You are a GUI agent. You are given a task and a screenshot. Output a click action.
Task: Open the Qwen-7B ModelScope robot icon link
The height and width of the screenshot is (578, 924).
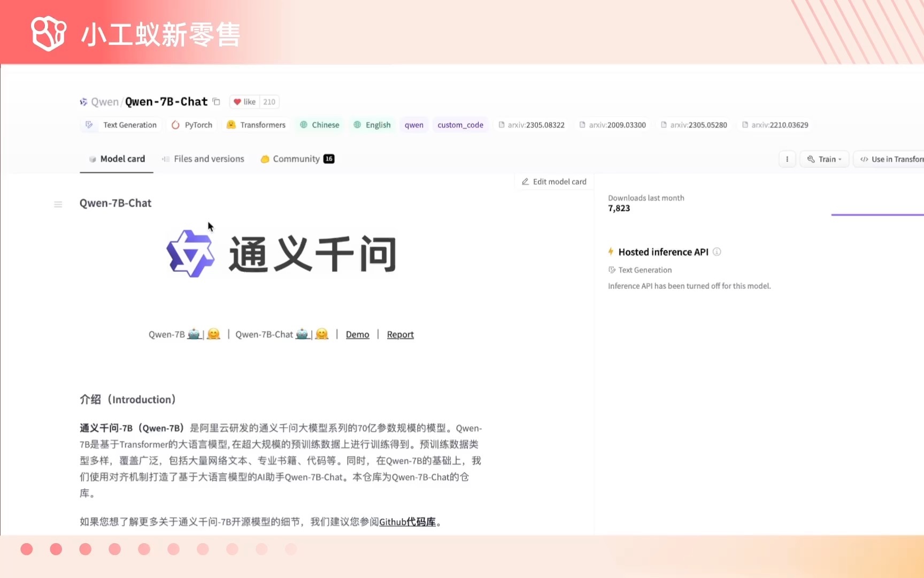(194, 334)
